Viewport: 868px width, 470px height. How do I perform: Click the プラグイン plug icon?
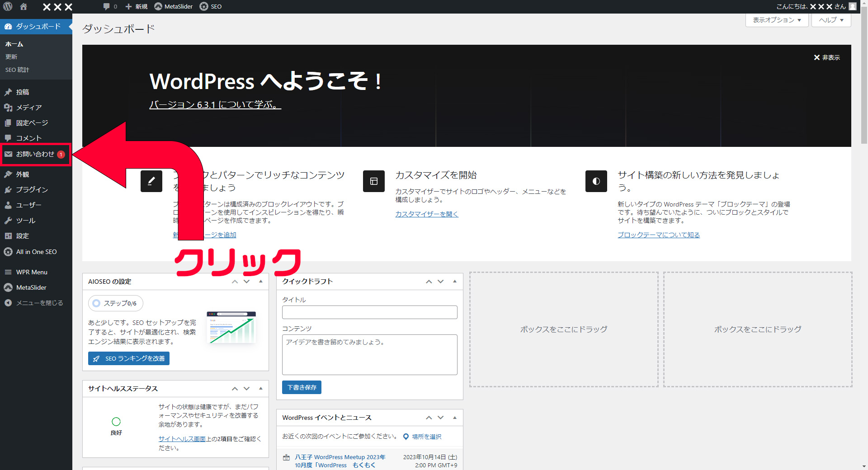(x=8, y=190)
